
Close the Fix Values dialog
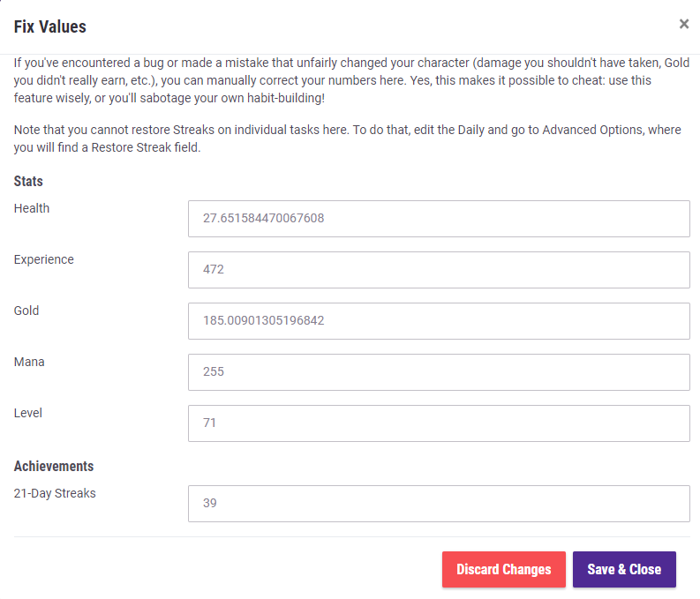(x=683, y=24)
